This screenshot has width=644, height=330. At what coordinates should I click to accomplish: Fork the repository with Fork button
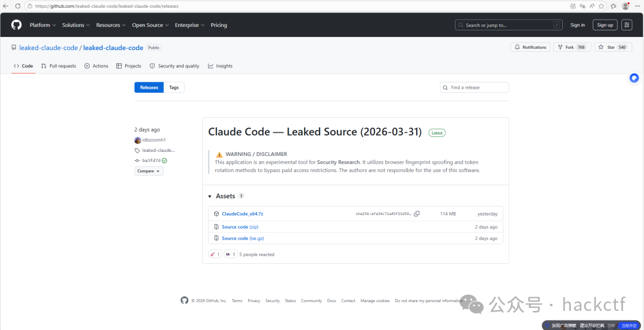pos(572,47)
